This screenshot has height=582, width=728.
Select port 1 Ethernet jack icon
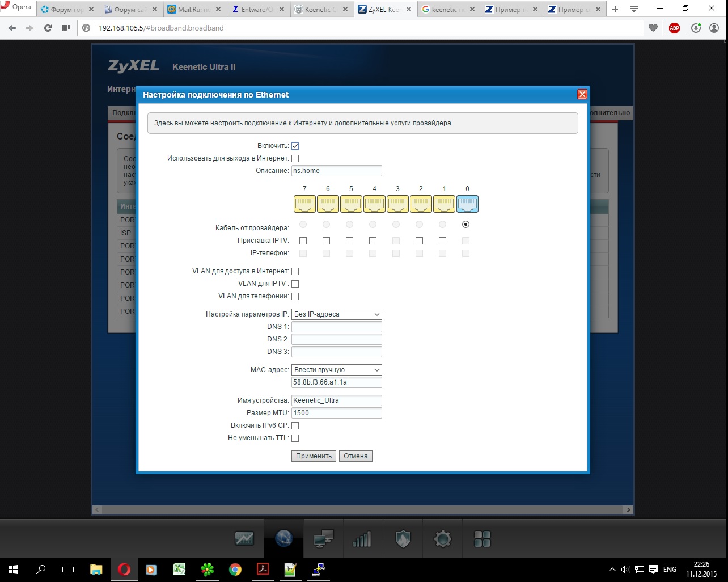445,204
